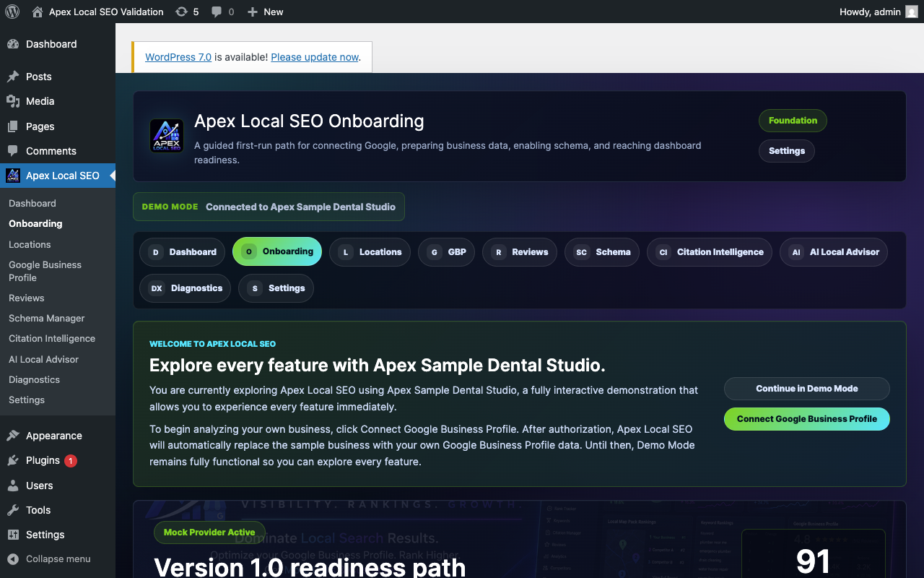Open the Settings tab pill beside Diagnostics
This screenshot has height=578, width=924.
[276, 288]
